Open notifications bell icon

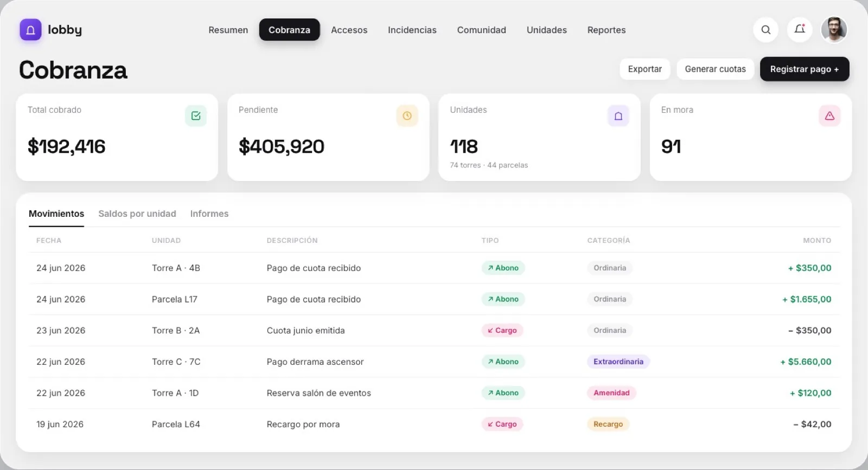pyautogui.click(x=800, y=30)
